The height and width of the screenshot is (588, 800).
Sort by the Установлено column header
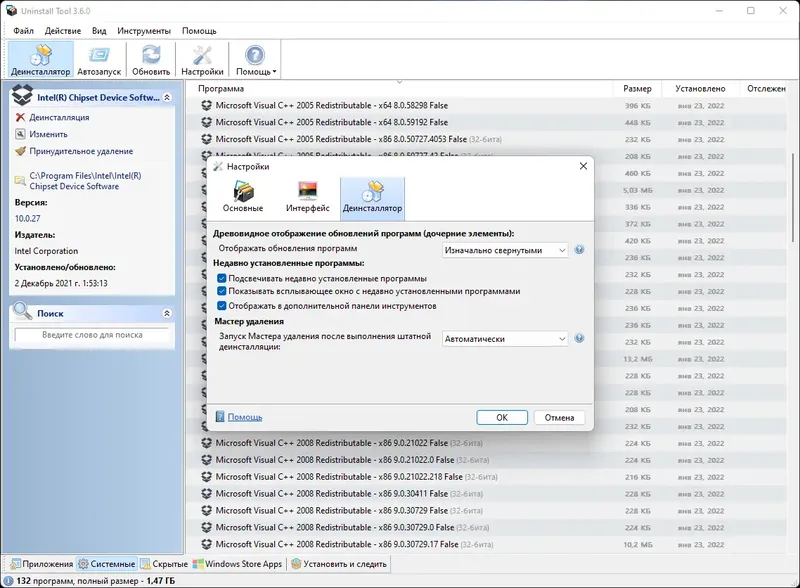click(x=700, y=88)
